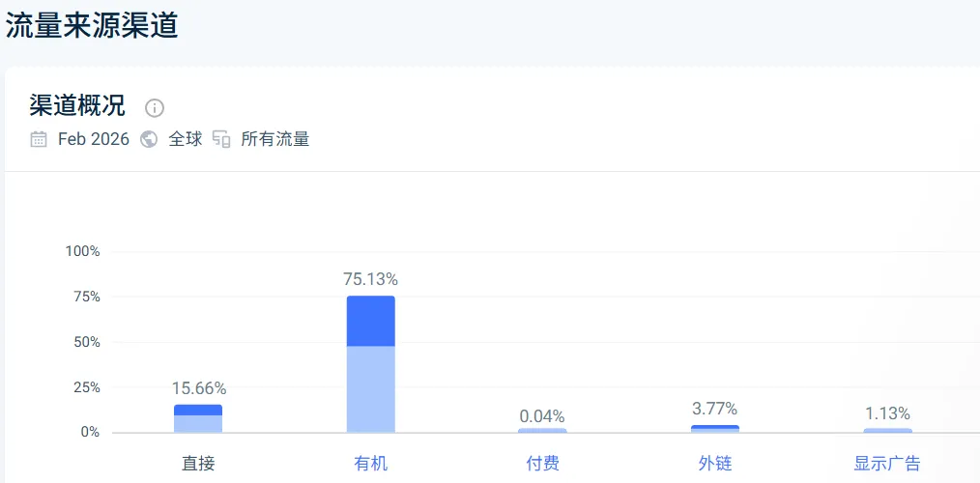980x483 pixels.
Task: Click the 外链 bar in the chart
Action: [715, 428]
